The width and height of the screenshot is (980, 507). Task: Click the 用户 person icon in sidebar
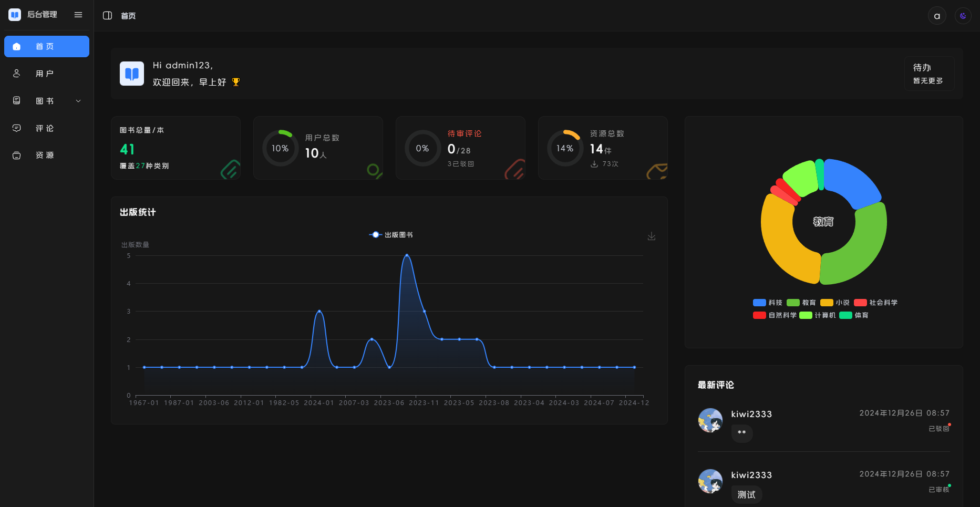coord(17,74)
